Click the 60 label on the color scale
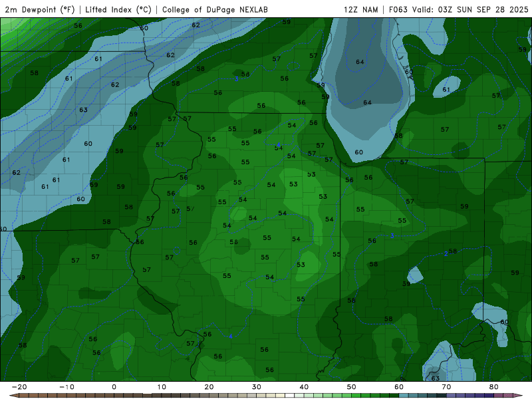Image resolution: width=532 pixels, height=399 pixels. [399, 387]
